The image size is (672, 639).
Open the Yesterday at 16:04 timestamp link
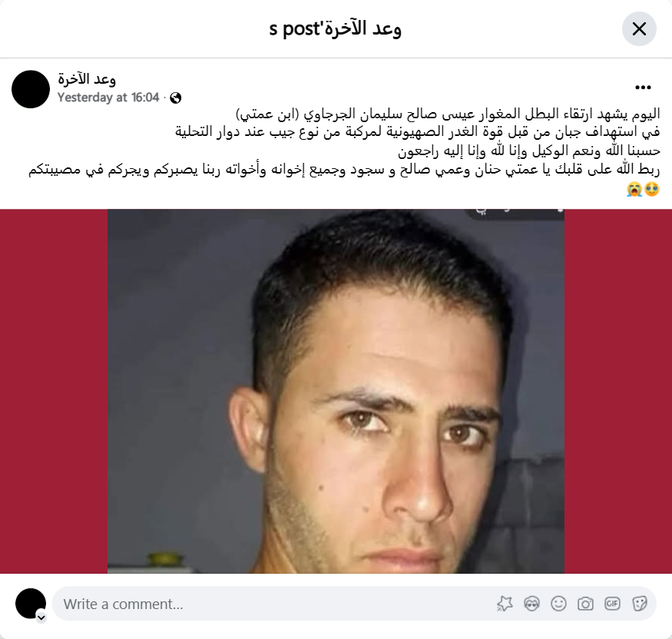(108, 98)
